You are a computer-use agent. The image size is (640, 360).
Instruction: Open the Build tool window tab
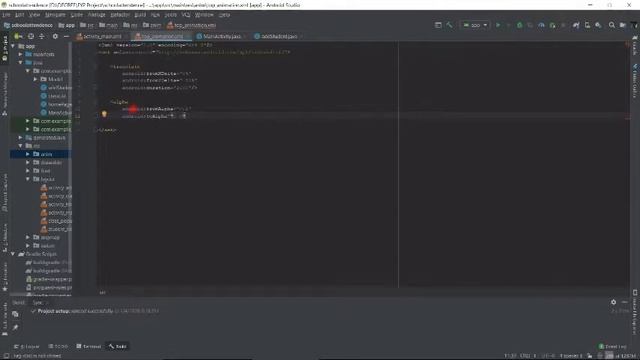[118, 347]
